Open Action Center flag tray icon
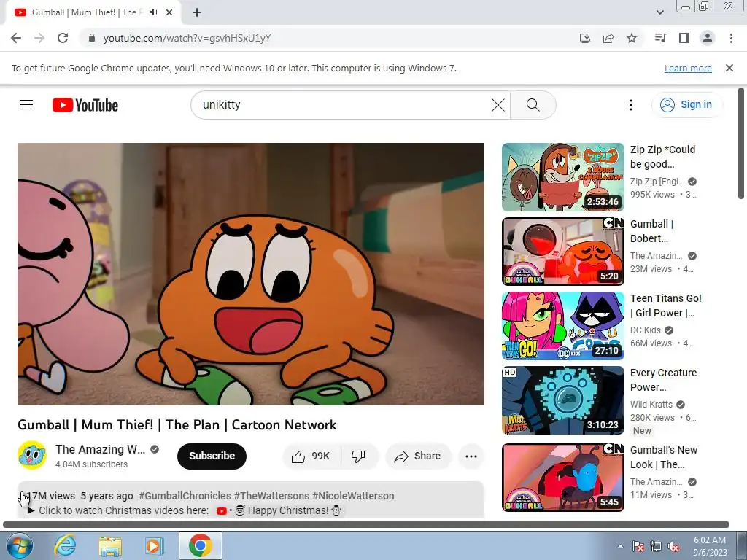Viewport: 747px width, 560px height. 638,546
